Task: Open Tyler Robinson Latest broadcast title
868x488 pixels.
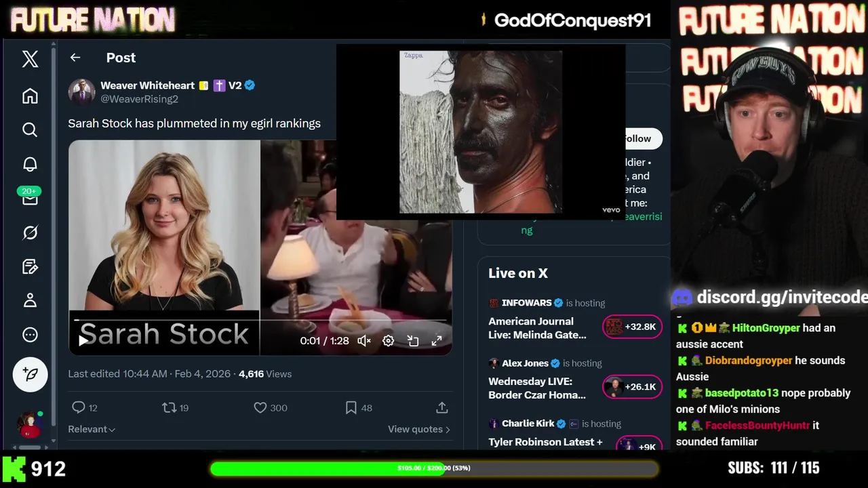Action: tap(545, 442)
